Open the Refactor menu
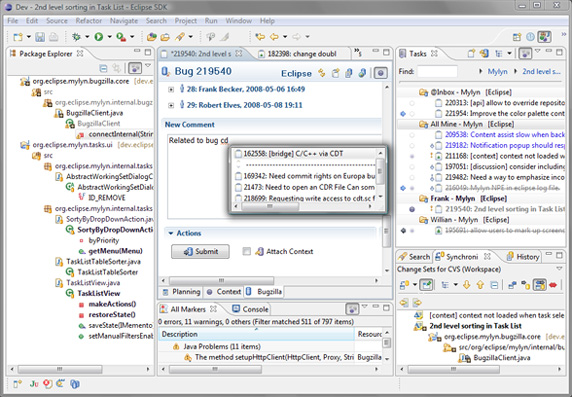Image resolution: width=572 pixels, height=397 pixels. pos(89,21)
